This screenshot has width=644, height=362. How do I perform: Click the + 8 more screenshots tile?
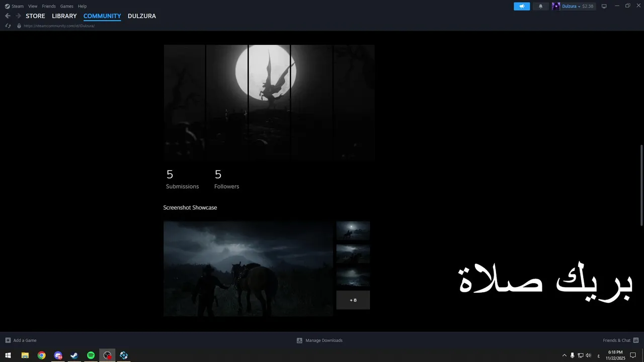pyautogui.click(x=353, y=300)
